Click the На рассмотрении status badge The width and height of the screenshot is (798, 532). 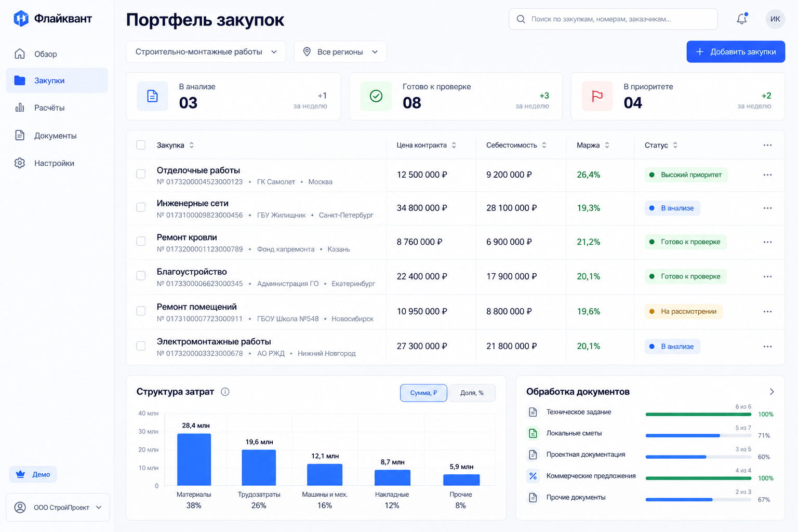pos(684,312)
